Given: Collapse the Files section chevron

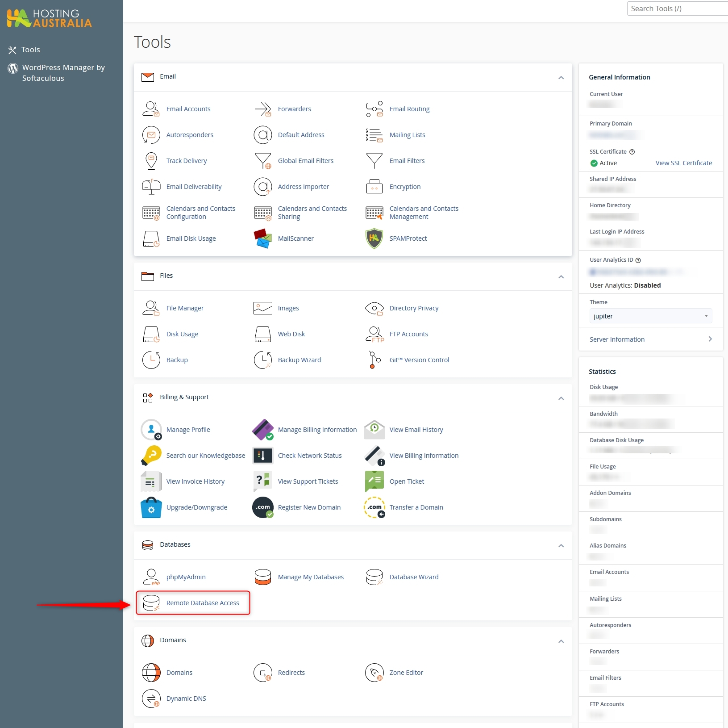Looking at the screenshot, I should coord(561,277).
